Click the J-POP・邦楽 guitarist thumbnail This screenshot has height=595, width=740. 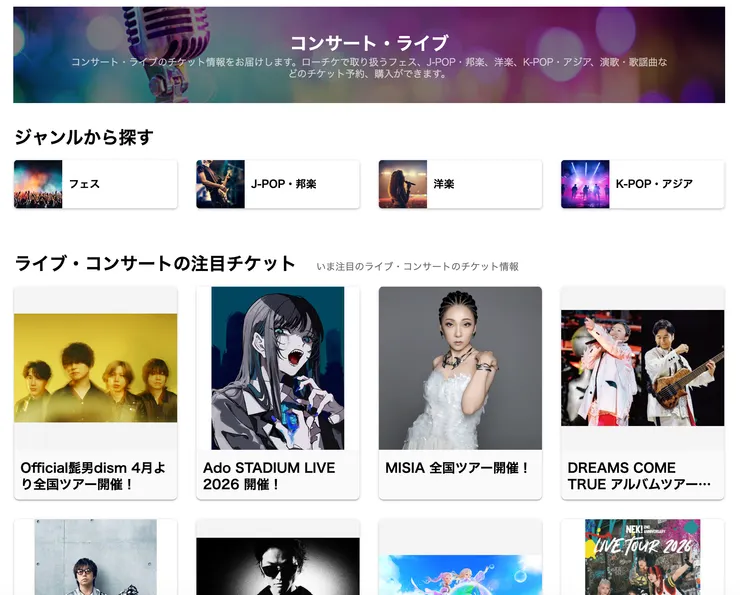(220, 184)
